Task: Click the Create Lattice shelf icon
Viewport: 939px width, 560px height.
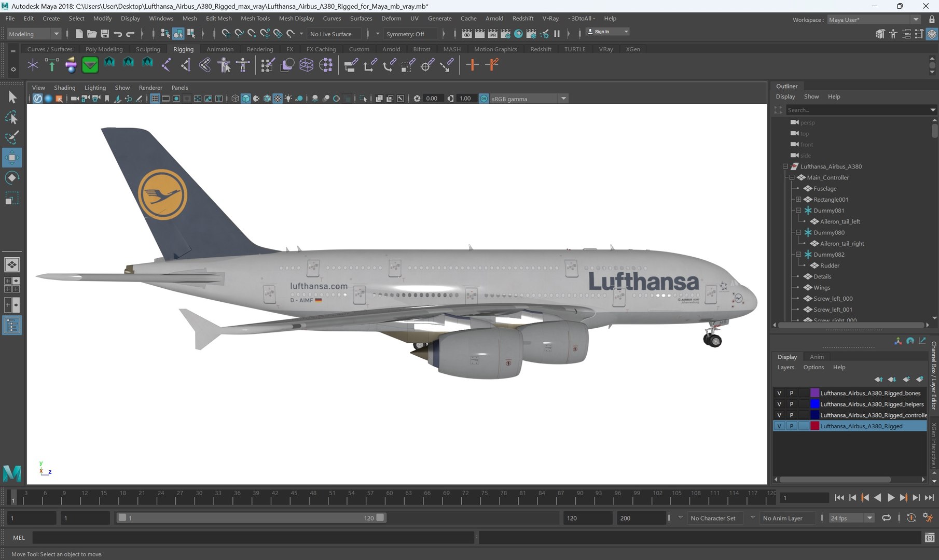Action: coord(306,65)
